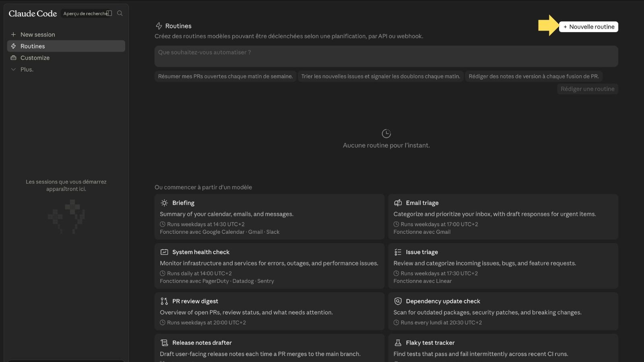Open search with the magnifier icon
Viewport: 644px width, 362px height.
click(x=120, y=13)
